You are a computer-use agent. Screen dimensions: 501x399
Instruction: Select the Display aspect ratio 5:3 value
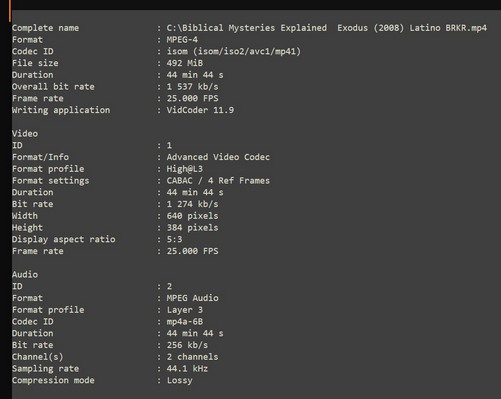174,239
